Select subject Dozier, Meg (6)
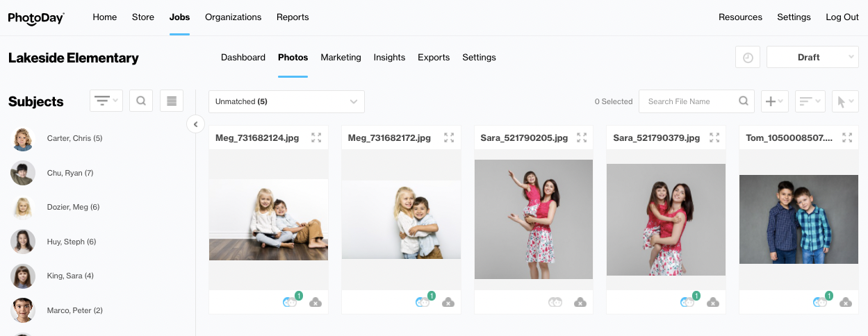868x336 pixels. tap(74, 207)
